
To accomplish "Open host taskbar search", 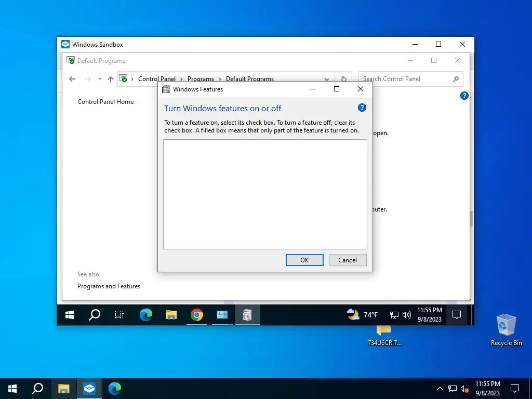I will pos(37,389).
